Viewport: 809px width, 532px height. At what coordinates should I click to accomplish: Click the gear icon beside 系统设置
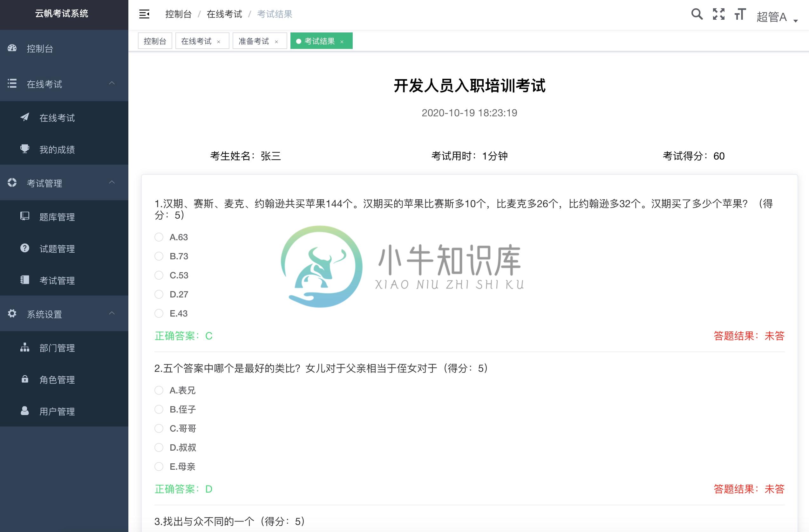12,313
